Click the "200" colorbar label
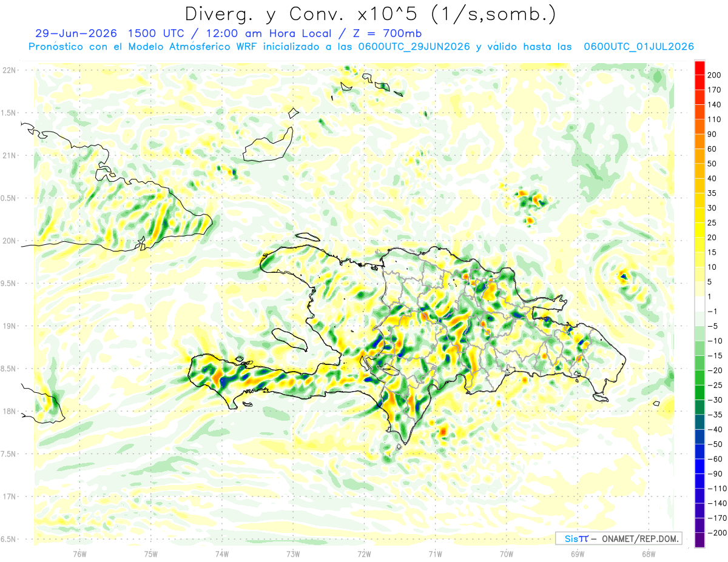 pos(715,74)
